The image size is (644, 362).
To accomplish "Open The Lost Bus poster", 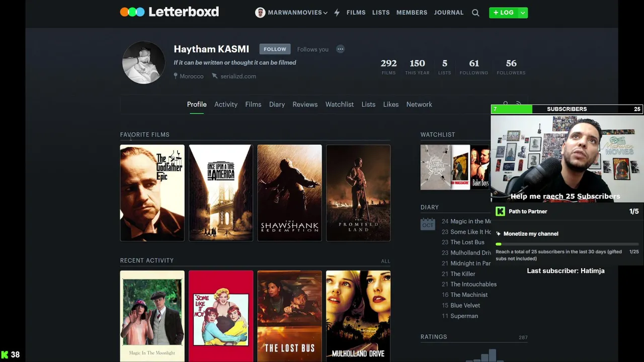I will pos(290,316).
